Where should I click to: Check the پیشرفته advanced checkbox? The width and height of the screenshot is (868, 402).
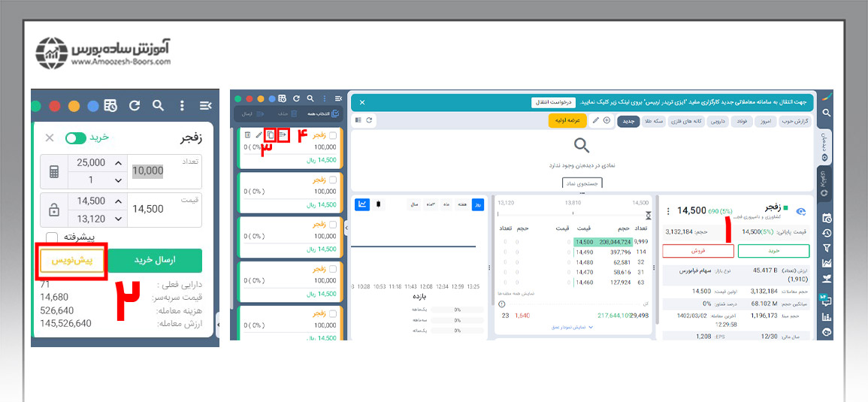(52, 237)
